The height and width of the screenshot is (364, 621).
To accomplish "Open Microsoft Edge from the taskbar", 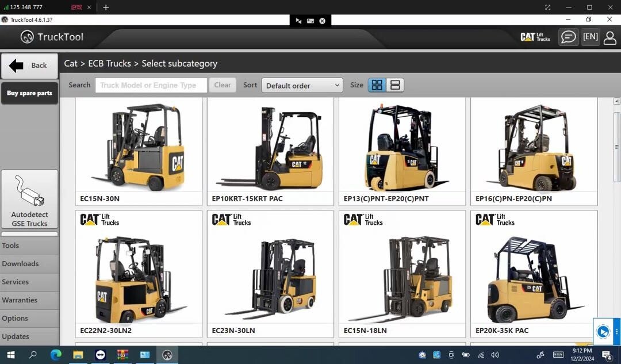I will tap(56, 355).
